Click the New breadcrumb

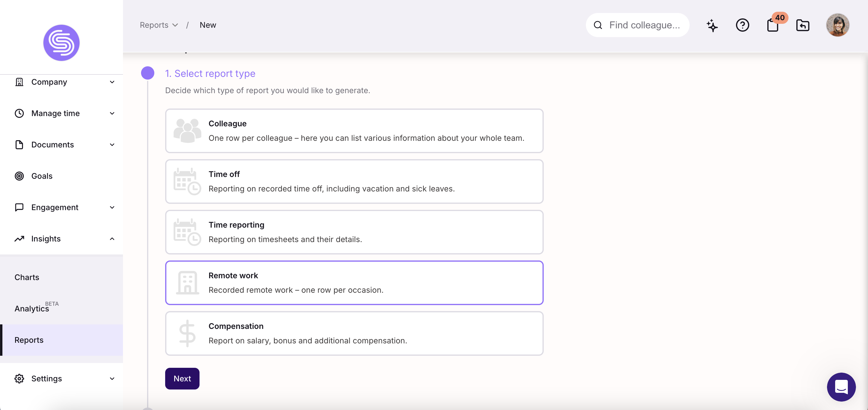[x=208, y=25]
